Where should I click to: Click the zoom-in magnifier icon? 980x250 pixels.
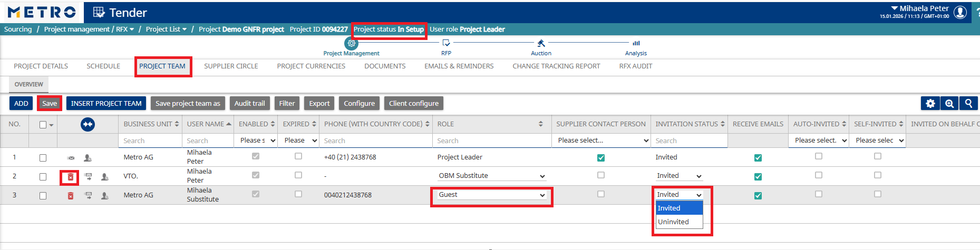click(949, 103)
